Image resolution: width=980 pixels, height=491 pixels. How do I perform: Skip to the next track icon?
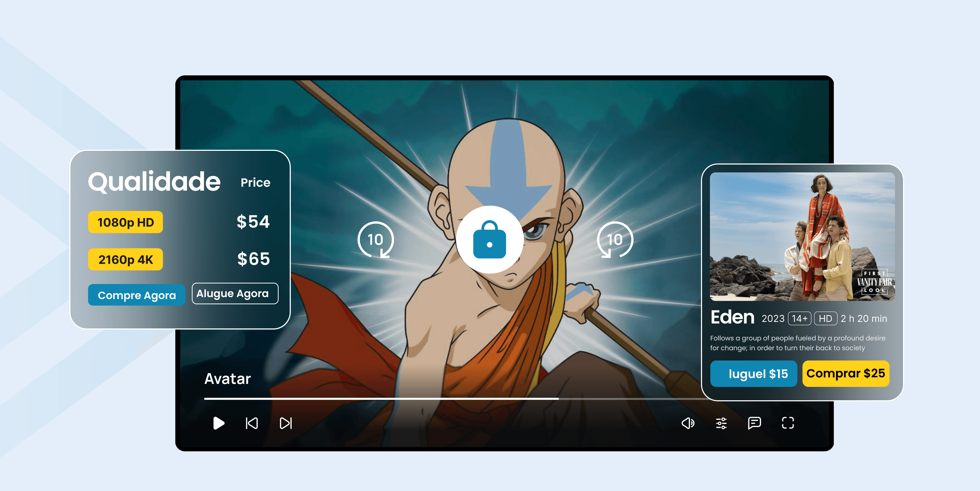tap(286, 423)
